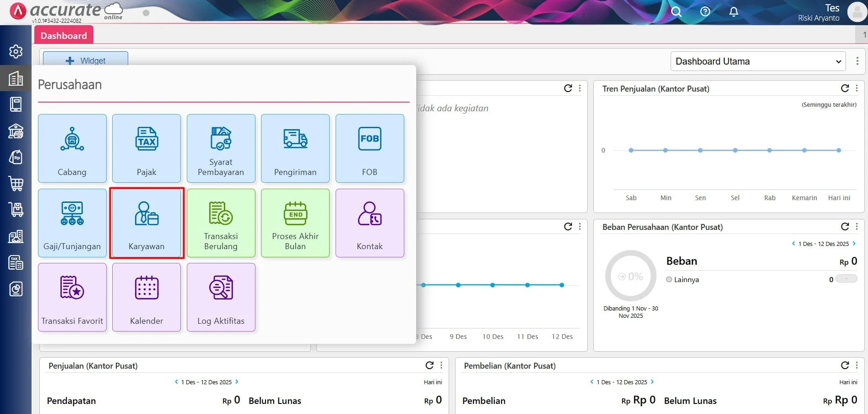The width and height of the screenshot is (868, 414).
Task: Open settings gear in the sidebar
Action: pyautogui.click(x=16, y=51)
